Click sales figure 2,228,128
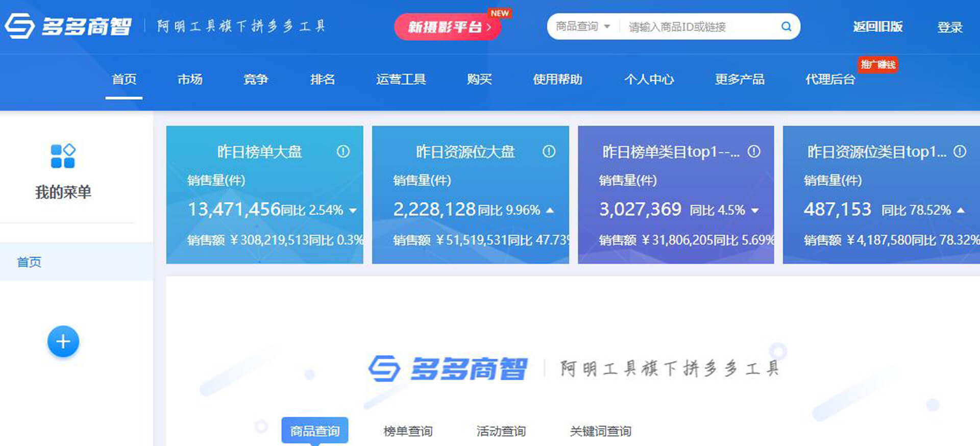Image resolution: width=980 pixels, height=446 pixels. (x=434, y=209)
